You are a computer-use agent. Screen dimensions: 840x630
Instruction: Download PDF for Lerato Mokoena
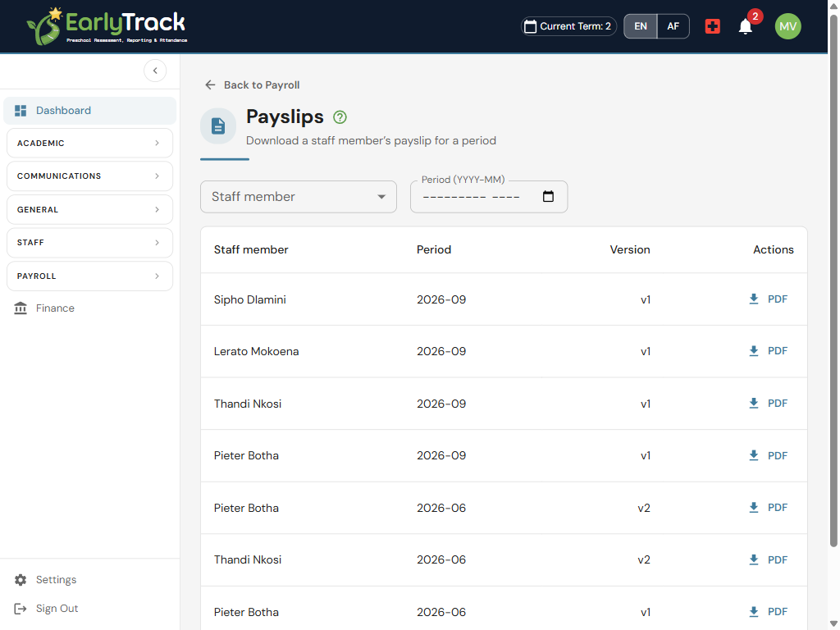[x=768, y=351]
